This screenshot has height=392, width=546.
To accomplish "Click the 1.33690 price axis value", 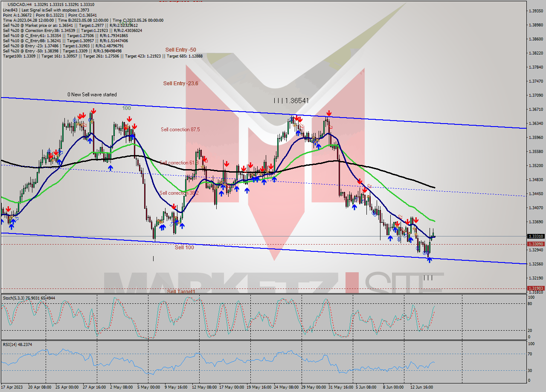I will (535, 222).
